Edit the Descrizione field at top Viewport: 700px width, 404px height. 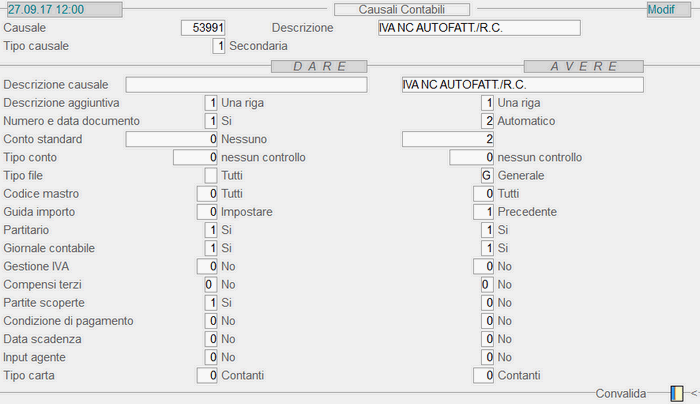tap(478, 28)
